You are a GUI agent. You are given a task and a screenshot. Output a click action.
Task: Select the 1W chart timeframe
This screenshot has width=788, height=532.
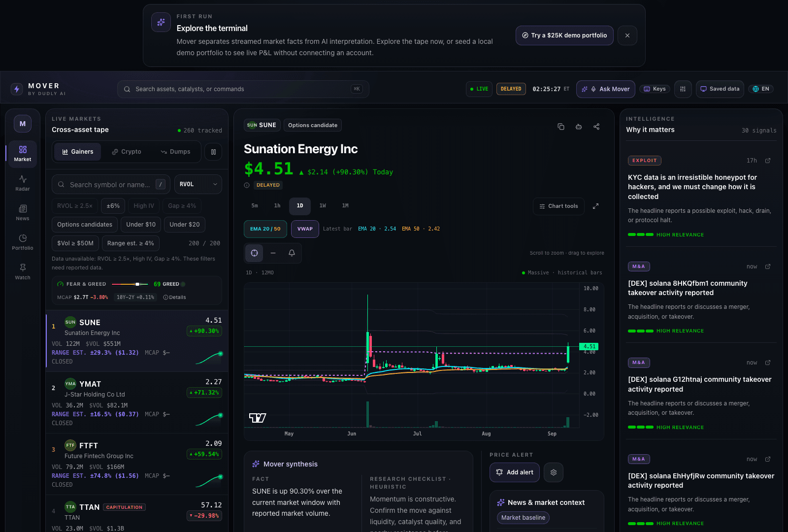[x=323, y=206]
